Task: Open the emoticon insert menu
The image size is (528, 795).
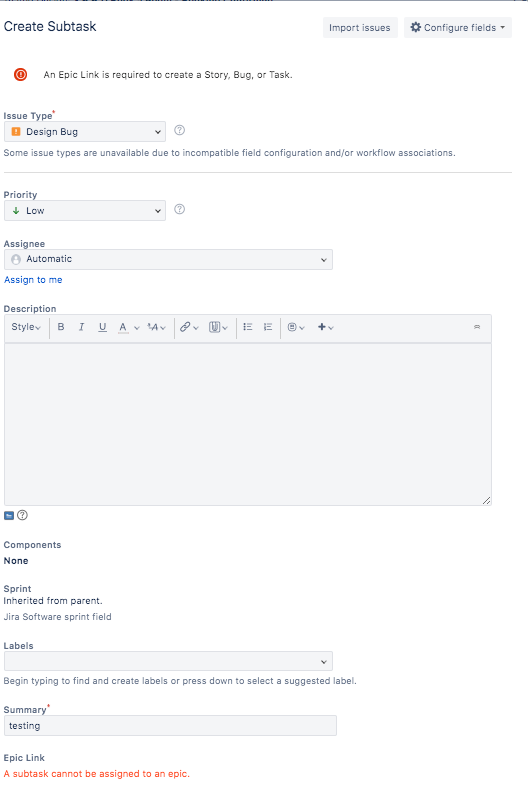Action: tap(296, 327)
